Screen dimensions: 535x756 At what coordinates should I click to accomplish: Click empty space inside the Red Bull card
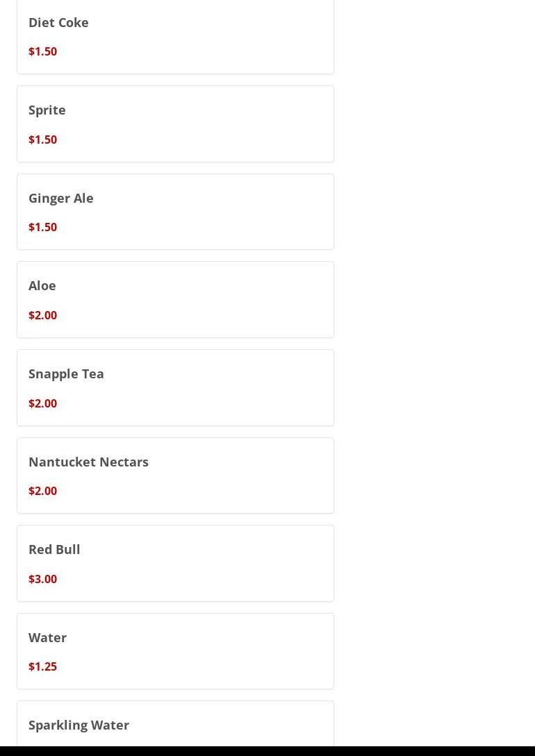point(217,564)
